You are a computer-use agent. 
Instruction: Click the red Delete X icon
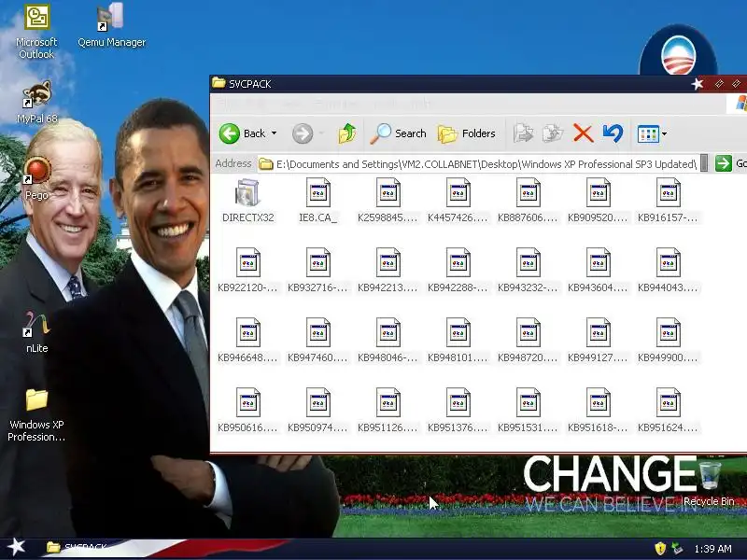click(583, 133)
